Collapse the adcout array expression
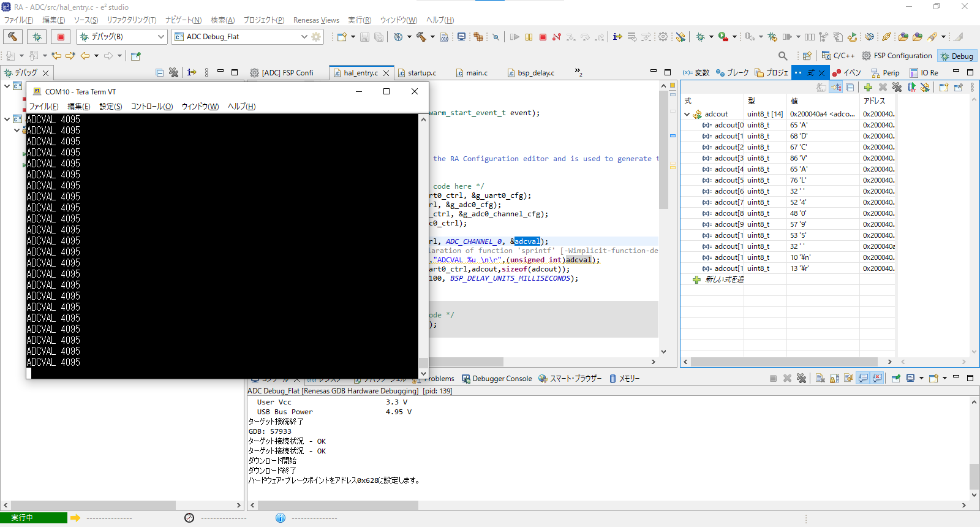The image size is (980, 527). [x=687, y=114]
